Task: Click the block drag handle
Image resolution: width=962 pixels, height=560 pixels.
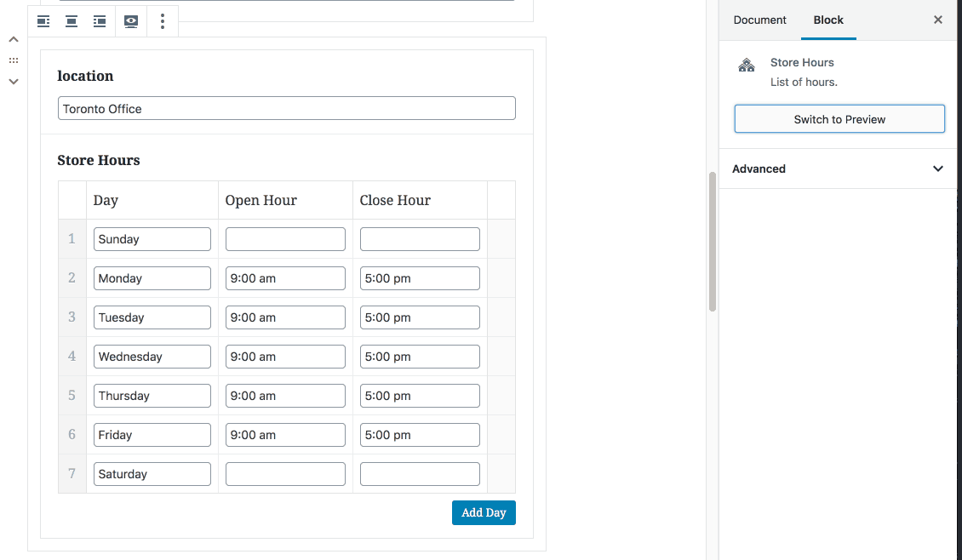Action: 14,60
